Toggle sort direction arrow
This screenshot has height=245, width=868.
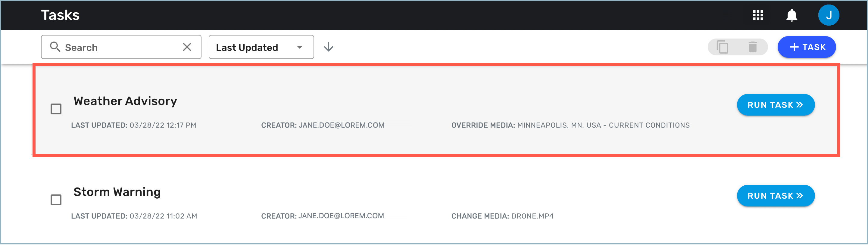tap(329, 47)
